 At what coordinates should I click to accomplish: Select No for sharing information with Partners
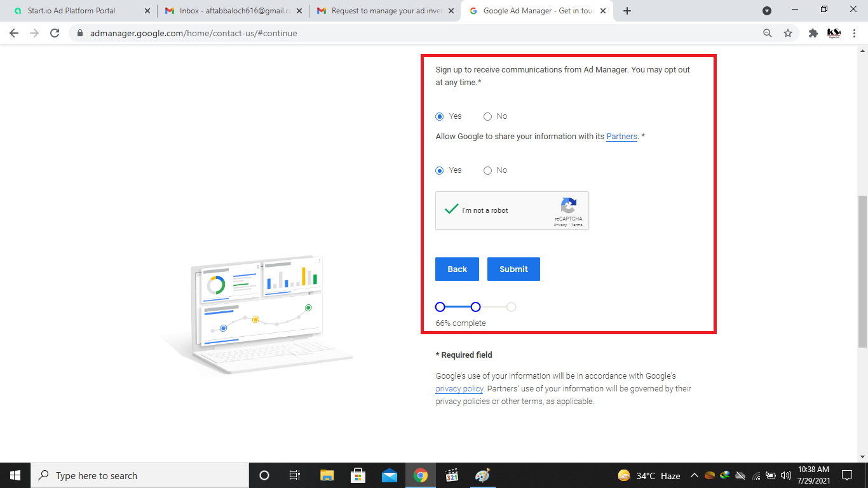[488, 170]
